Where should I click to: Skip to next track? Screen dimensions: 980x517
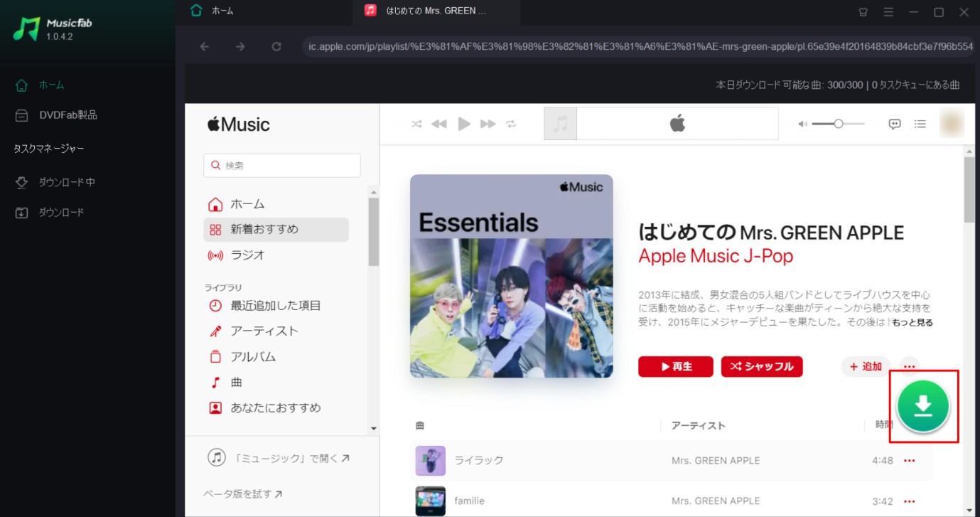pos(488,124)
